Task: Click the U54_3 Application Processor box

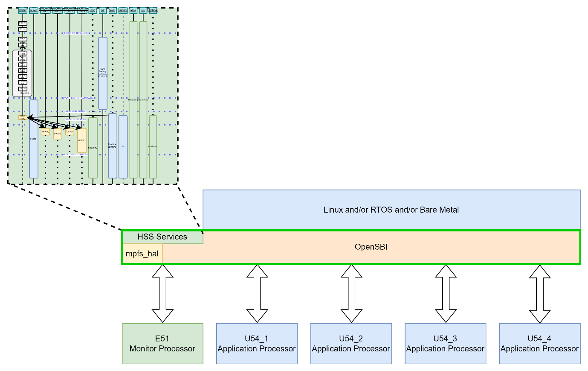Action: 445,344
